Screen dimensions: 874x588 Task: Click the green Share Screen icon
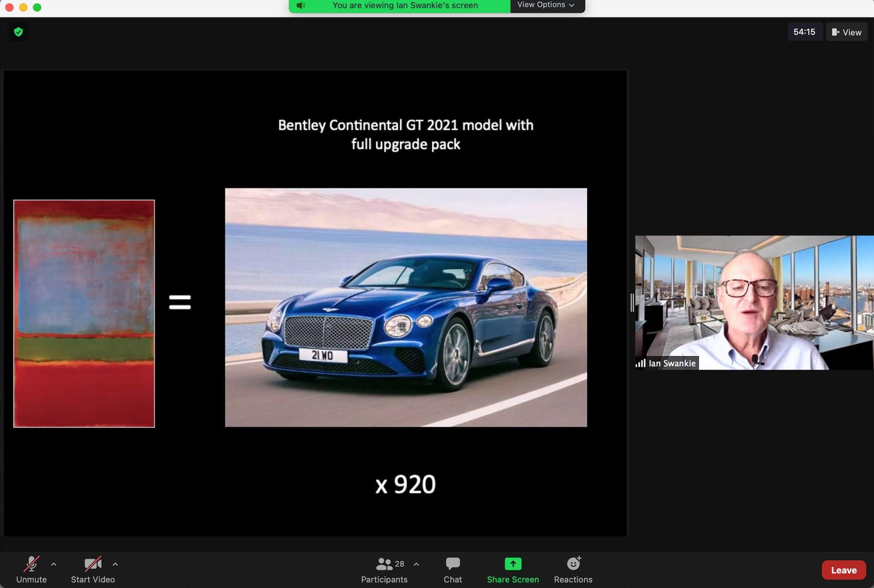coord(513,564)
